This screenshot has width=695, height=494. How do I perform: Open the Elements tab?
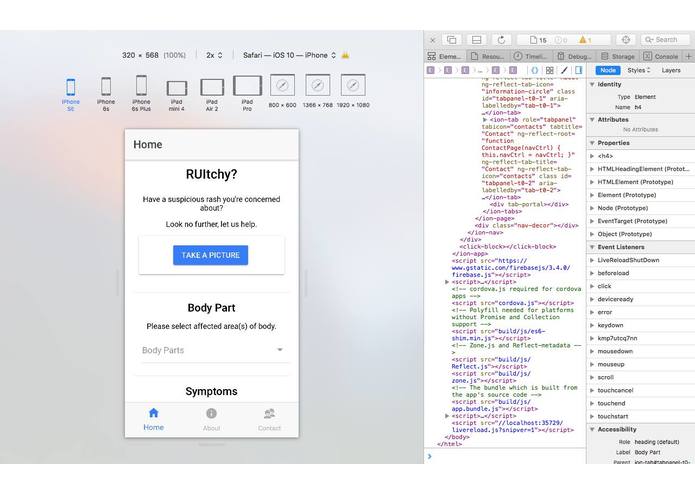click(x=445, y=56)
